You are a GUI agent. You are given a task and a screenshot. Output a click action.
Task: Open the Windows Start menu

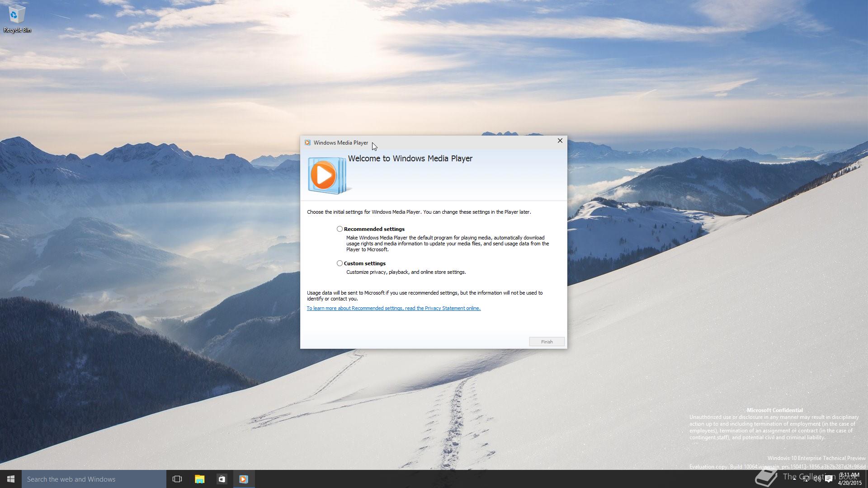11,479
